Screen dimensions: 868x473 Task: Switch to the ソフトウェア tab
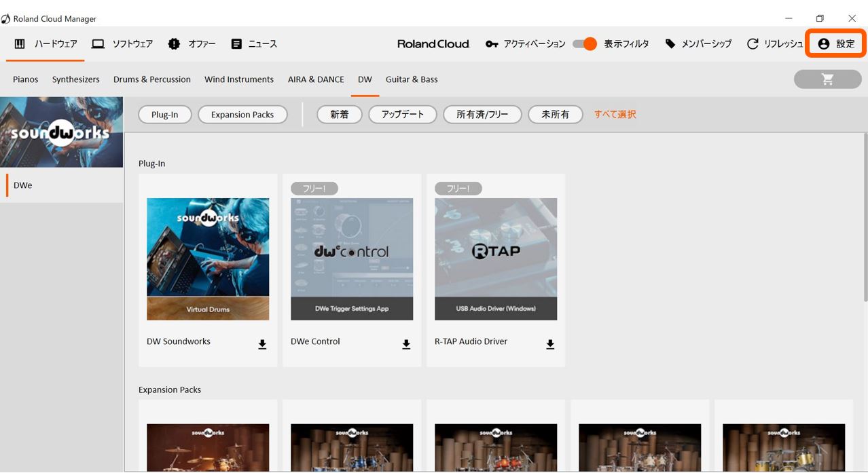[x=122, y=44]
